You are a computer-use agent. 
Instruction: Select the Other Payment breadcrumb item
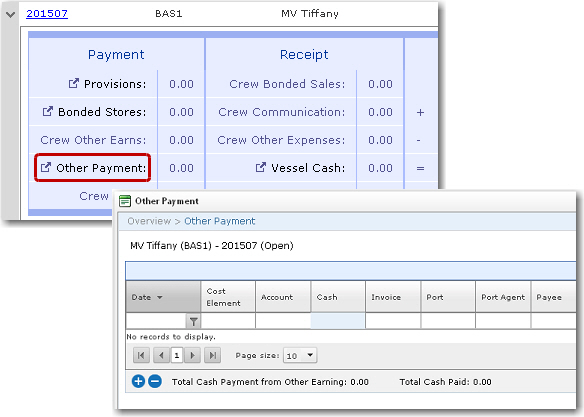pos(220,221)
